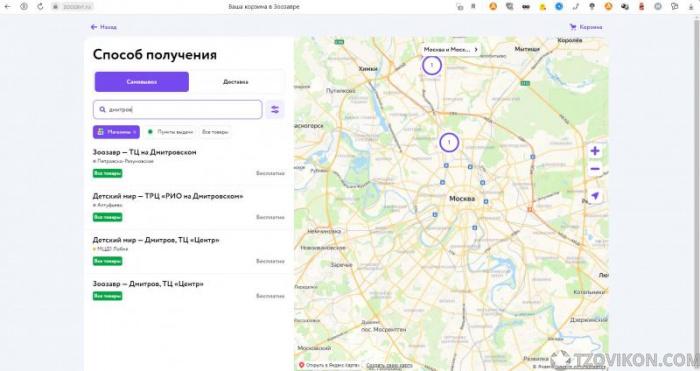This screenshot has width=700, height=371.
Task: Click the blue circular extension icon in the browser toolbar
Action: coord(559,7)
